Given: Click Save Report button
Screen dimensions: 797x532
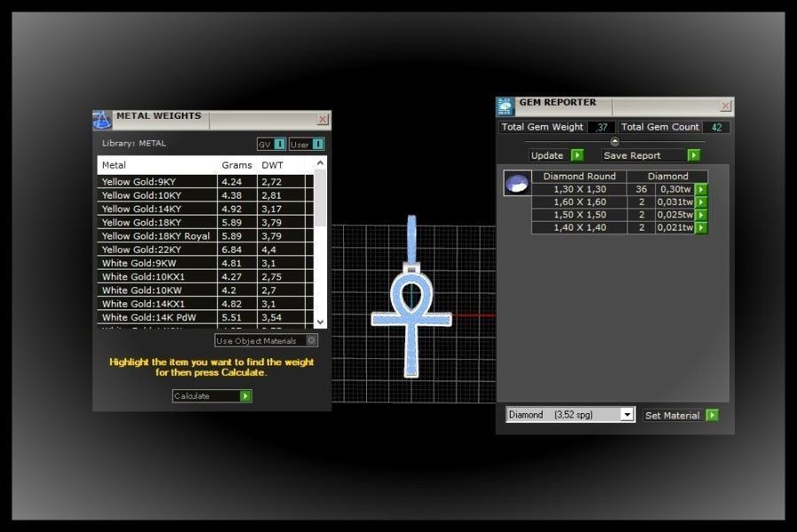Looking at the screenshot, I should point(651,155).
